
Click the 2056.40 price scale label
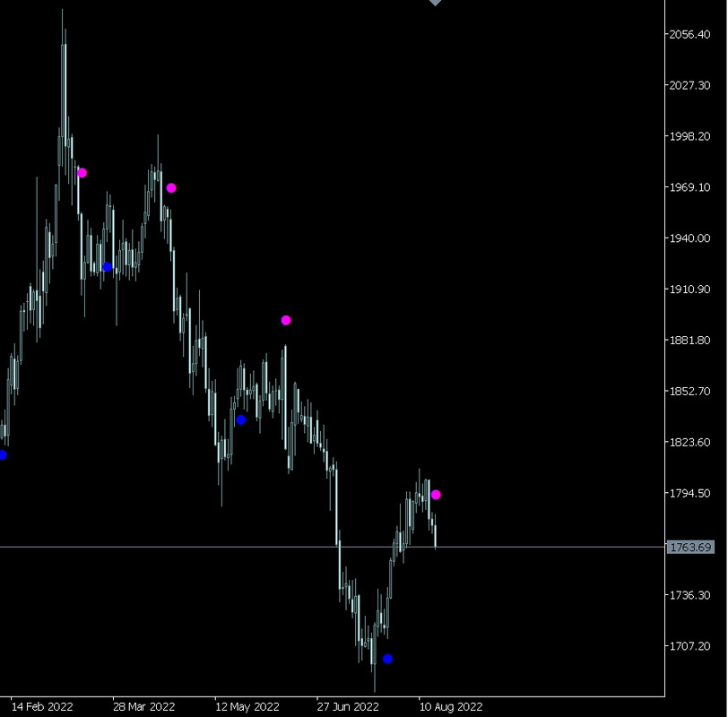click(689, 34)
